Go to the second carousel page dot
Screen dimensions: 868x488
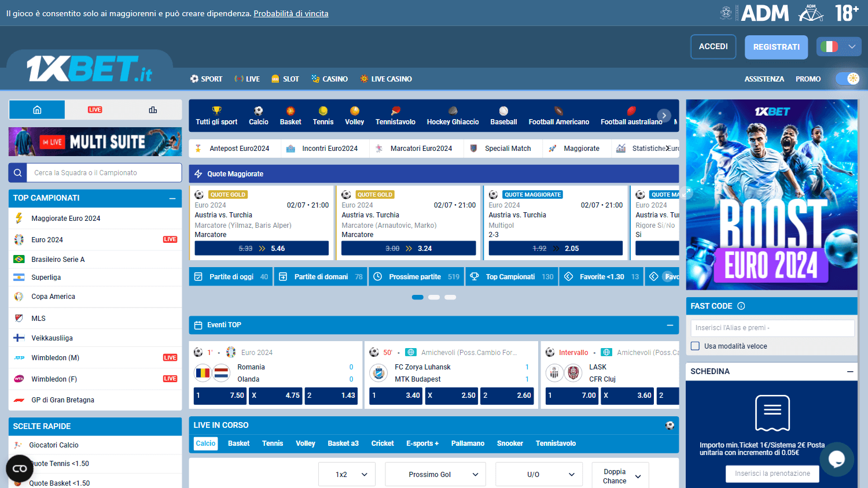pos(434,297)
